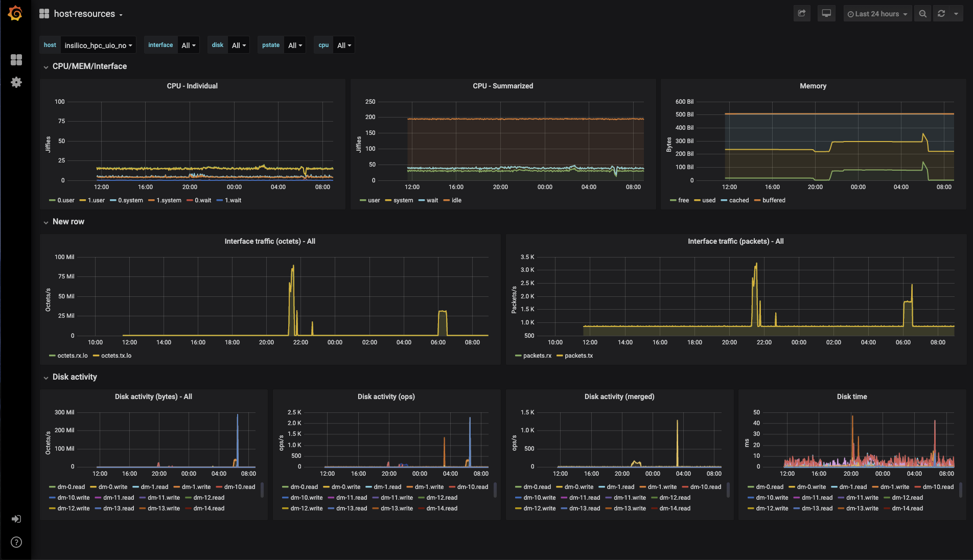The width and height of the screenshot is (973, 560).
Task: Toggle dm-12.write in Disk activity (merged) legend
Action: [540, 508]
